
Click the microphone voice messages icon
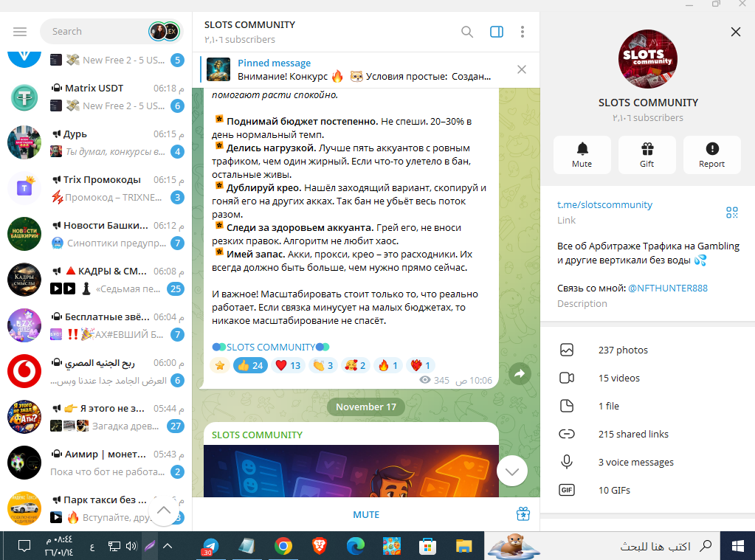(x=567, y=462)
